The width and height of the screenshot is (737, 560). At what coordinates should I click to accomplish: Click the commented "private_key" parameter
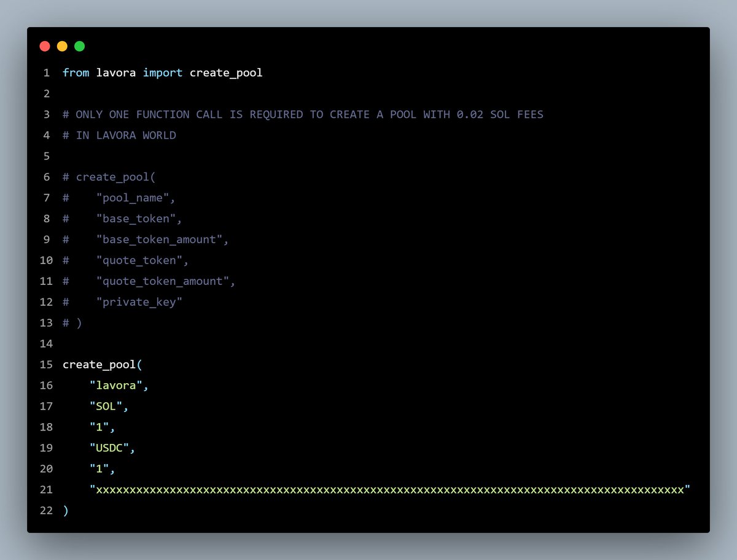[x=139, y=303]
